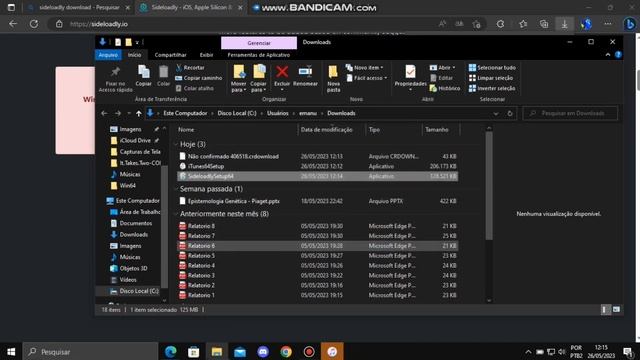Switch to Início ribbon tab
This screenshot has height=360, width=640.
click(134, 55)
